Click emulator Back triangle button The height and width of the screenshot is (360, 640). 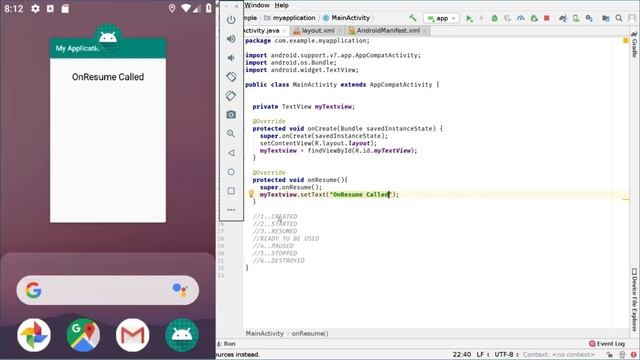click(231, 153)
